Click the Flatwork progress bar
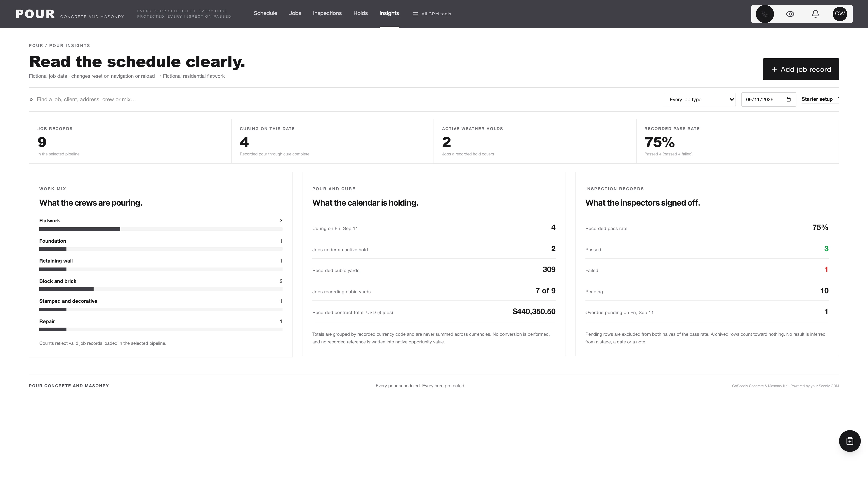Viewport: 868px width, 488px height. click(161, 229)
